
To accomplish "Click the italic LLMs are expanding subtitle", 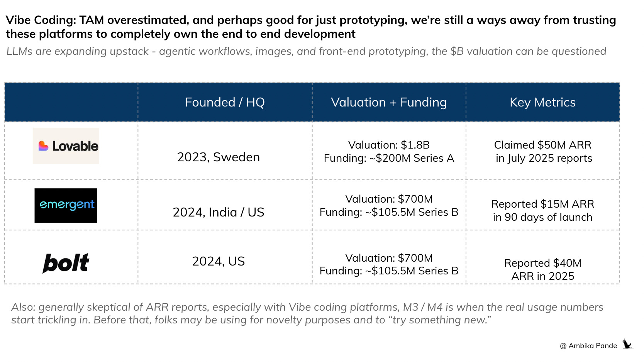I will click(306, 51).
